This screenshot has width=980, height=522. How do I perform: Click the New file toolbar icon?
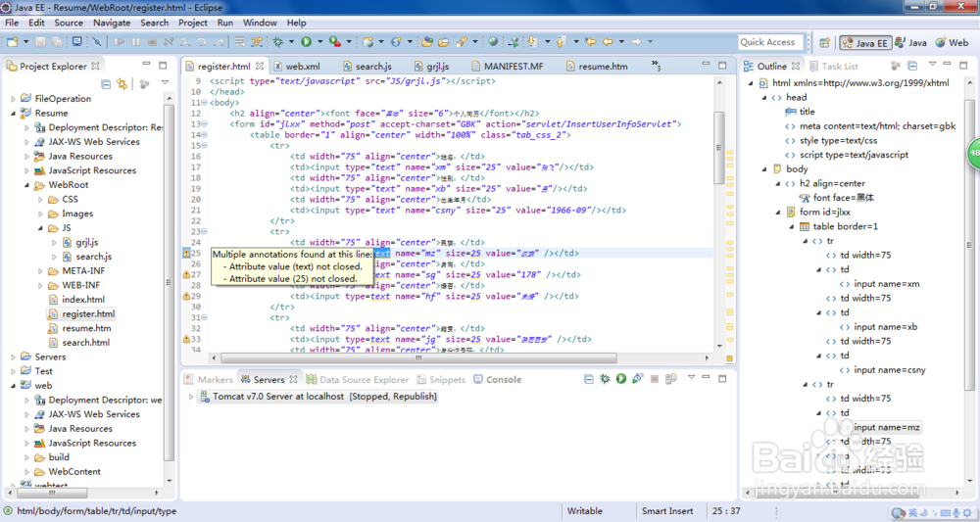point(12,42)
